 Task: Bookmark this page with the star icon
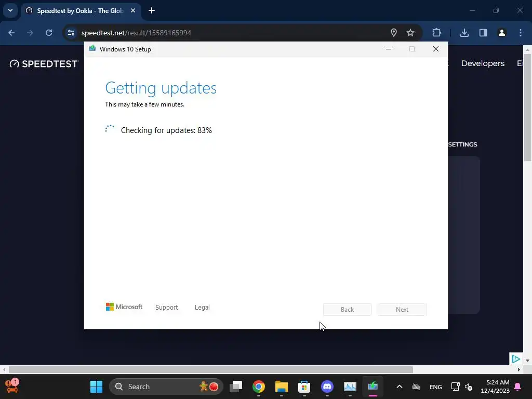[410, 33]
